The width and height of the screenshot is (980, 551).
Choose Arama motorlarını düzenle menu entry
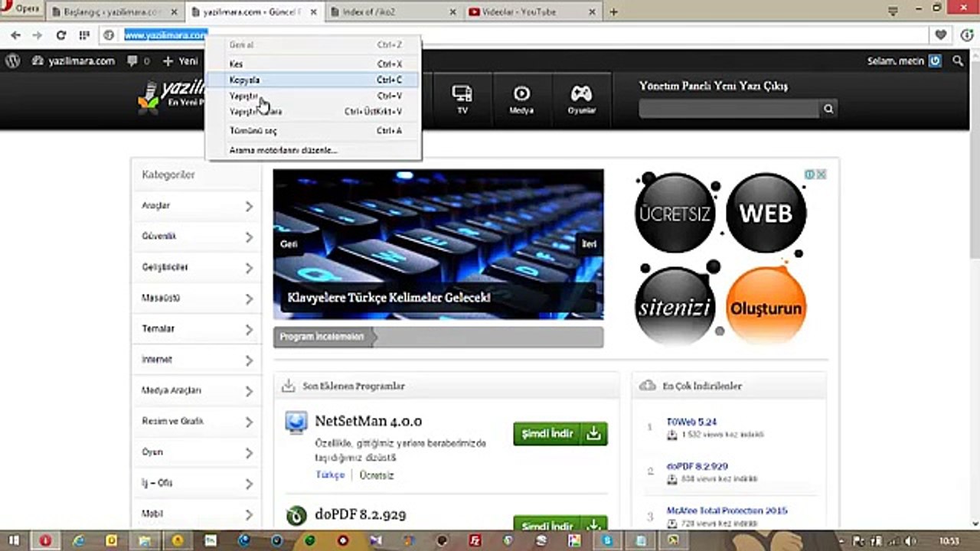313,150
